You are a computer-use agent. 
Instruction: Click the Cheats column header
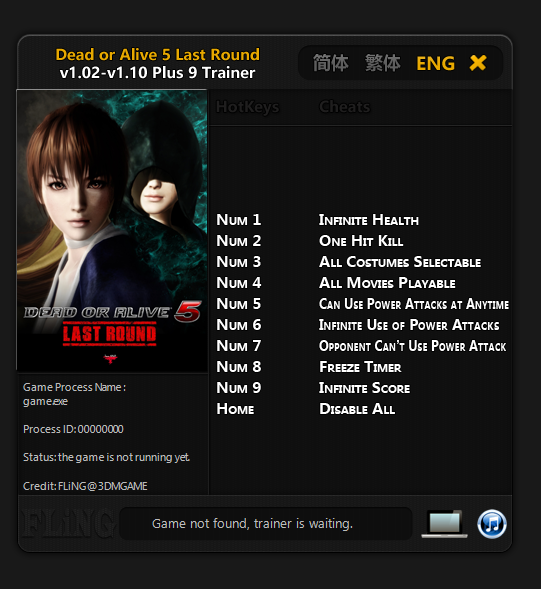tap(345, 107)
